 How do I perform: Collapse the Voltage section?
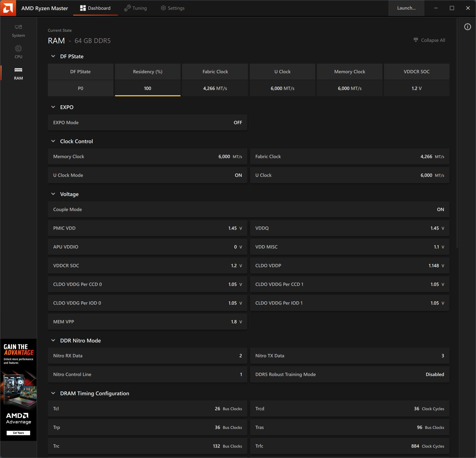tap(53, 194)
